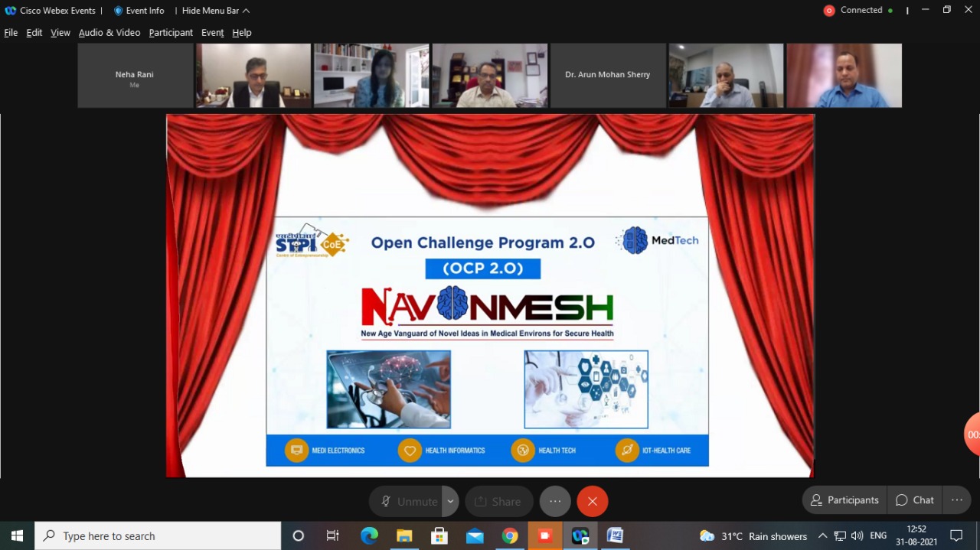
Task: Open the File menu
Action: click(x=11, y=32)
